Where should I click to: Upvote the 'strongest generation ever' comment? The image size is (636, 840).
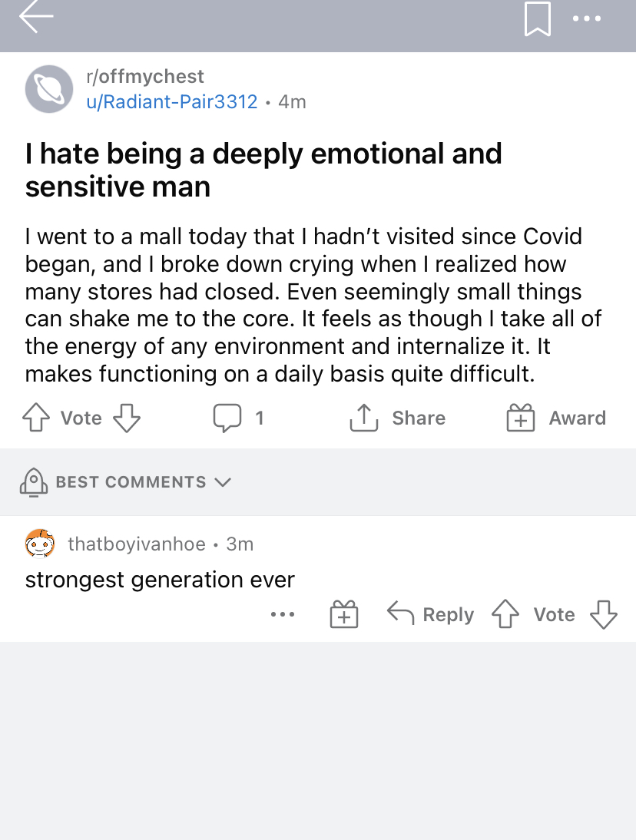click(x=505, y=614)
